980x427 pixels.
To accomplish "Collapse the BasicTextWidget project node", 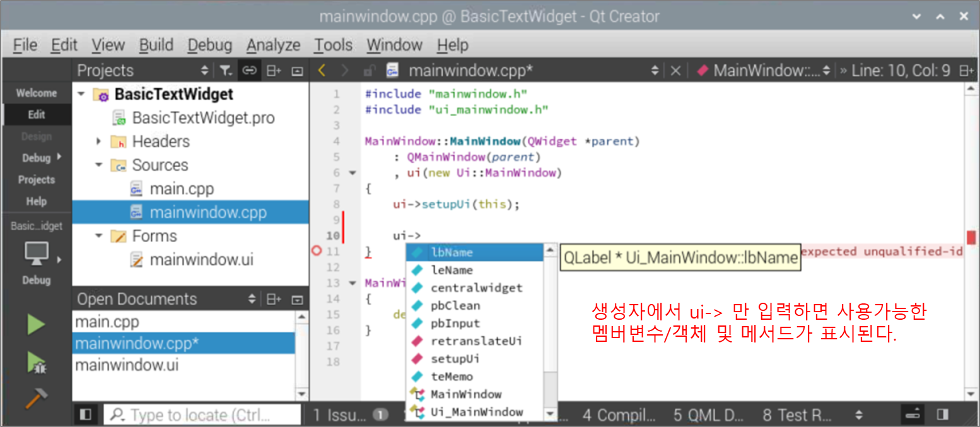I will tap(81, 94).
